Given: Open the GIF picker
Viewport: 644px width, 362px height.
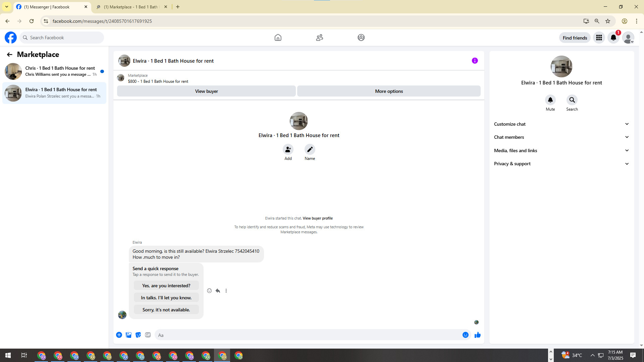Looking at the screenshot, I should click(148, 335).
